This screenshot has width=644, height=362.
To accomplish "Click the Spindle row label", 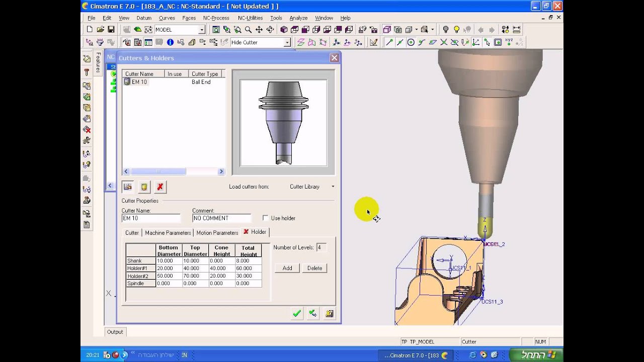I will 141,284.
